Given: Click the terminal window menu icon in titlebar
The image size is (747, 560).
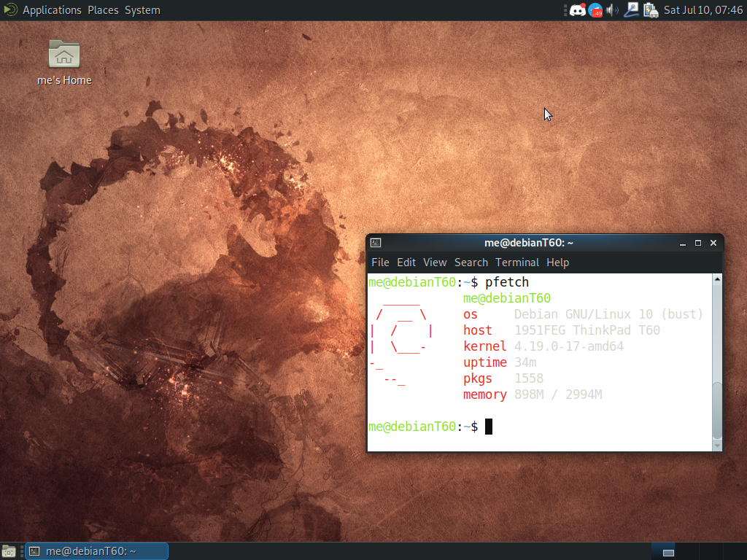Looking at the screenshot, I should (x=376, y=243).
